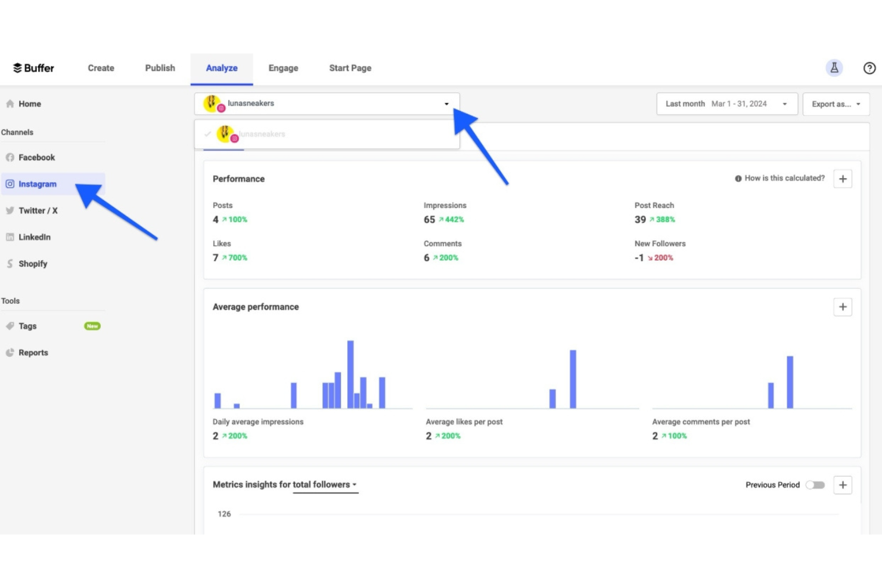Image resolution: width=882 pixels, height=588 pixels.
Task: Select the lunasneakers account from the list
Action: [x=262, y=133]
